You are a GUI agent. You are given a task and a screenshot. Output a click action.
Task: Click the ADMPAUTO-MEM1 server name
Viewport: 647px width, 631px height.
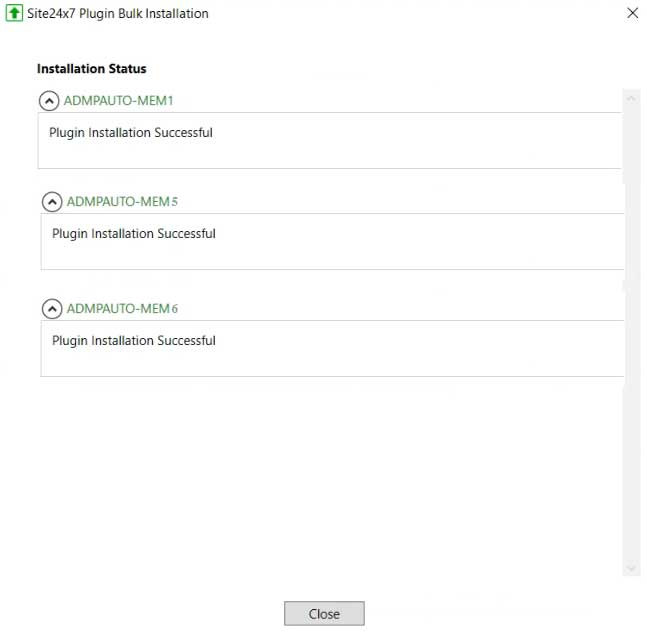(x=119, y=101)
